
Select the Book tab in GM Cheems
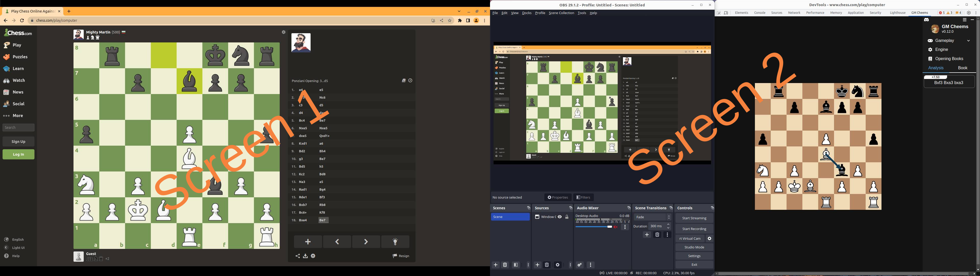point(962,68)
